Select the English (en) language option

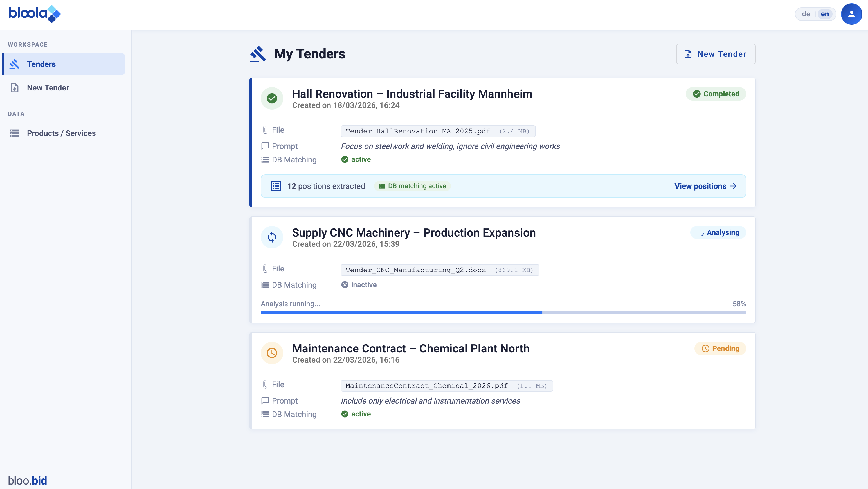coord(824,14)
